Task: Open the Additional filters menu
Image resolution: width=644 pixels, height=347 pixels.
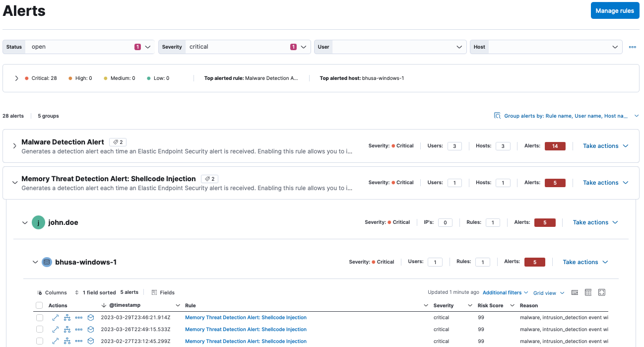Action: [x=506, y=293]
